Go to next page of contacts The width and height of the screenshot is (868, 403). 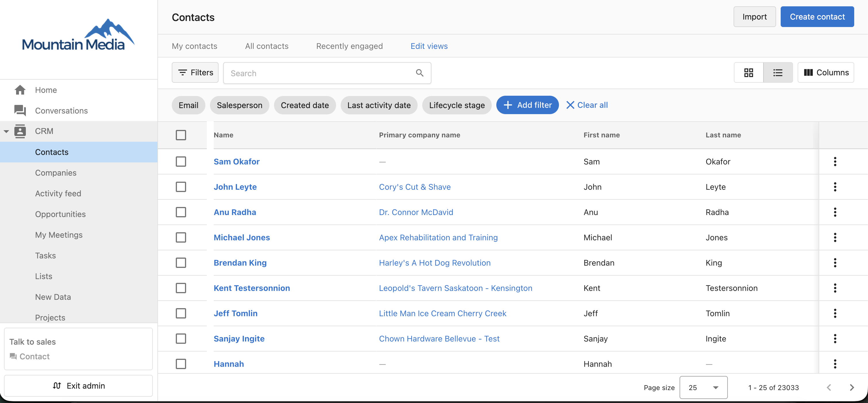pyautogui.click(x=852, y=387)
